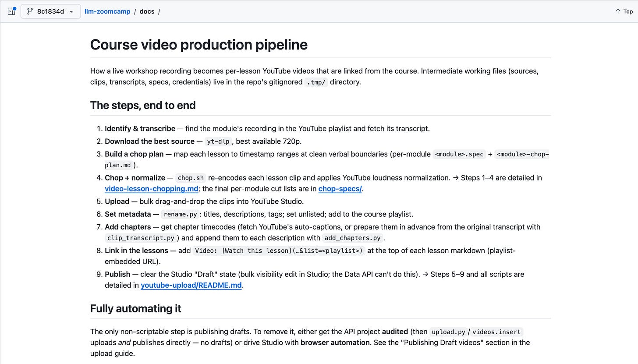The width and height of the screenshot is (638, 364).
Task: Click the caret arrow in branch selector
Action: coord(71,11)
